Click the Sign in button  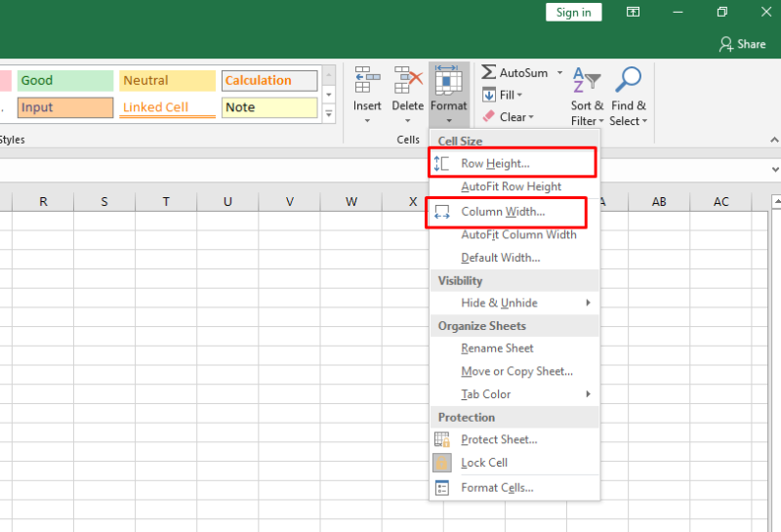pos(573,13)
